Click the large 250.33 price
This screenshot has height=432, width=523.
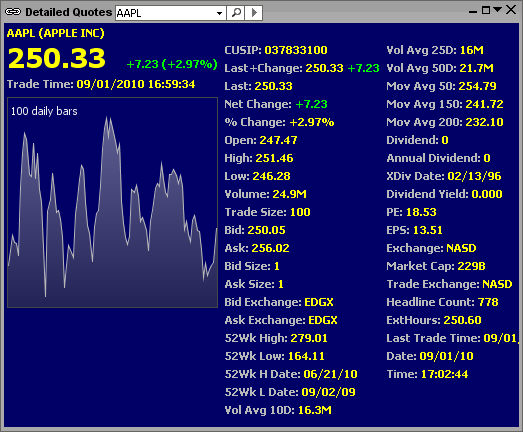(x=56, y=58)
